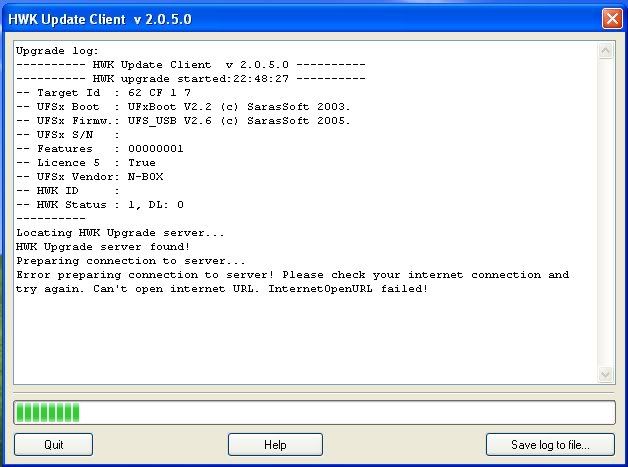Click the 'Features : 00000001' line
The height and width of the screenshot is (467, 628).
point(100,149)
